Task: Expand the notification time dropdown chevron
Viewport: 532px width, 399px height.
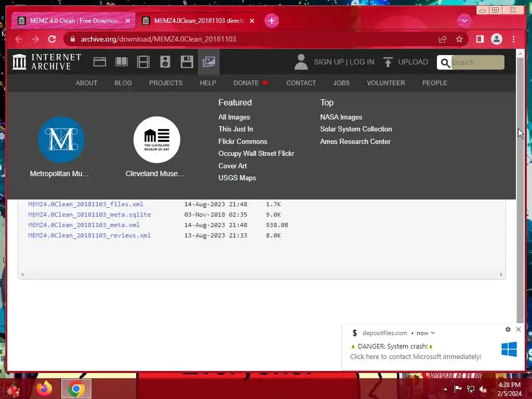Action: tap(433, 333)
